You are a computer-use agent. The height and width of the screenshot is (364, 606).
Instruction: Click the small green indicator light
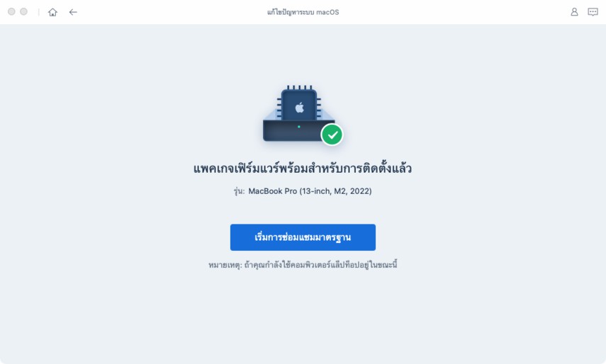coord(299,127)
